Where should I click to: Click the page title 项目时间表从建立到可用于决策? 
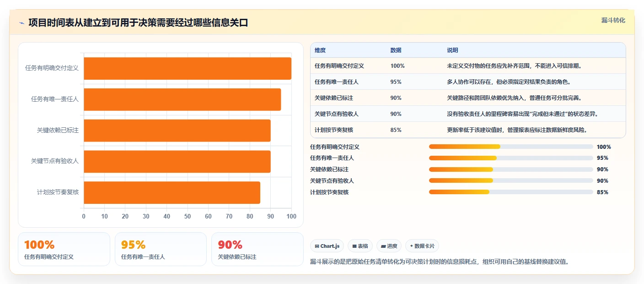coord(138,23)
